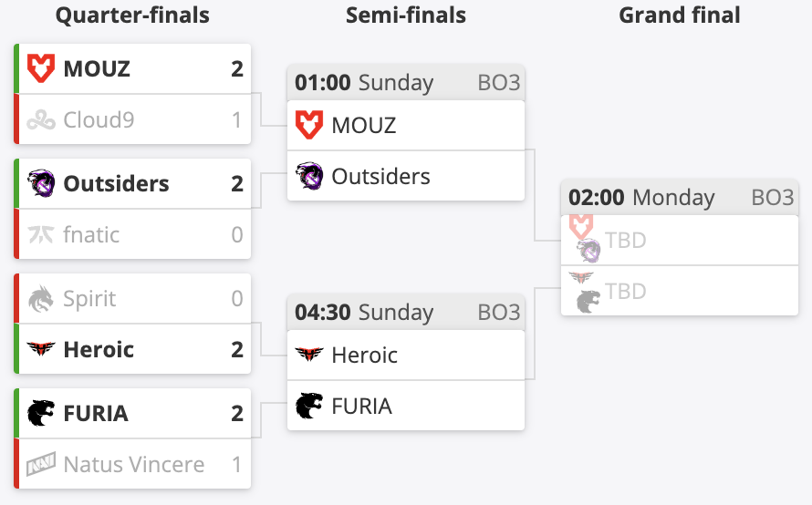Click MOUZ logo in semi-finals match
The width and height of the screenshot is (812, 505).
click(309, 125)
